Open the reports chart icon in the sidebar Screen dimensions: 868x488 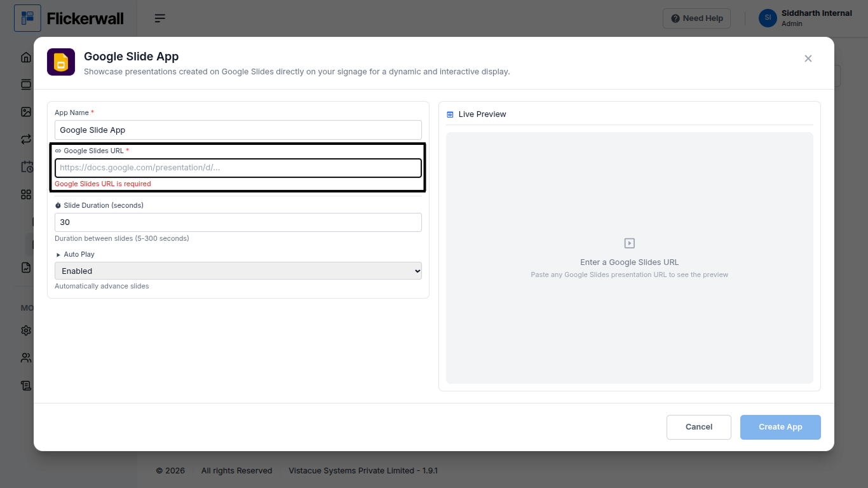pyautogui.click(x=26, y=268)
